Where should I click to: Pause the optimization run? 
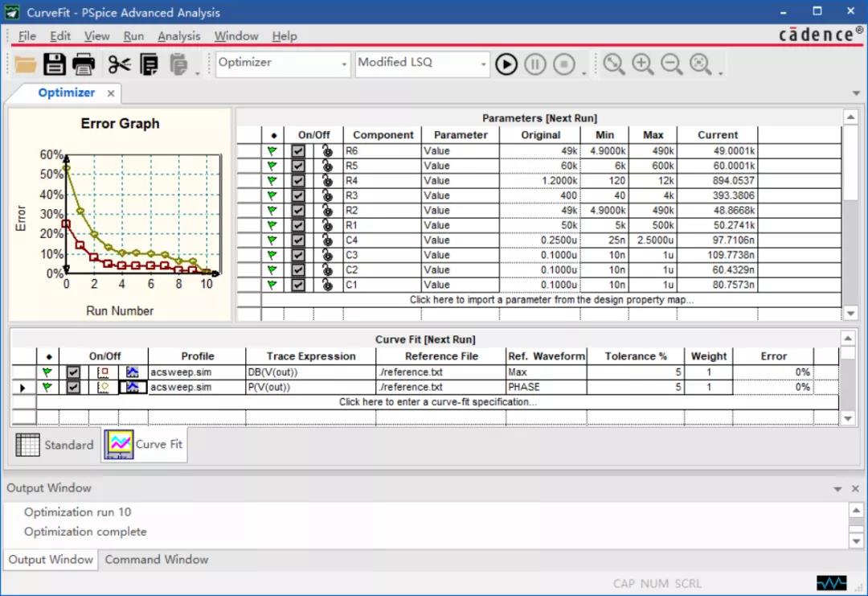(x=534, y=64)
